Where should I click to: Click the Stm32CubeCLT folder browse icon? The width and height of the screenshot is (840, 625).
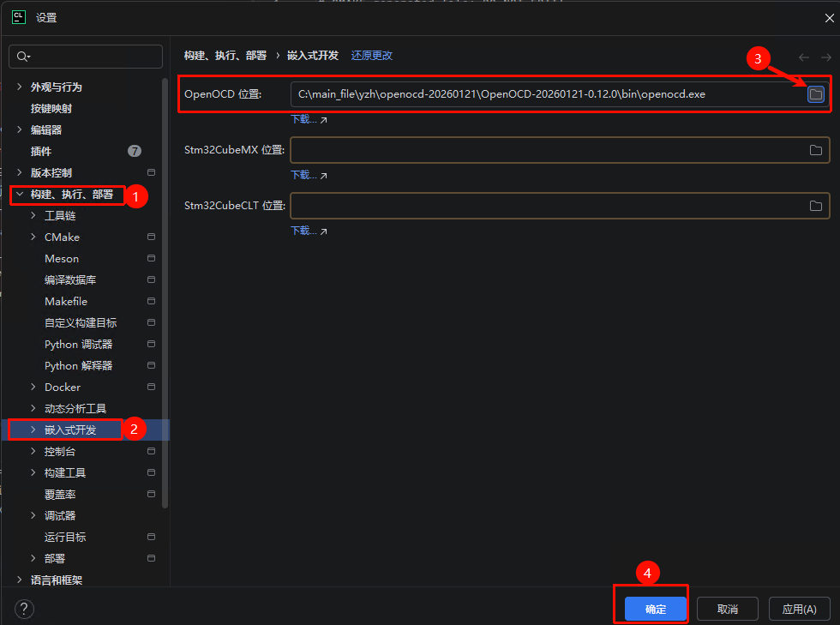pyautogui.click(x=815, y=206)
